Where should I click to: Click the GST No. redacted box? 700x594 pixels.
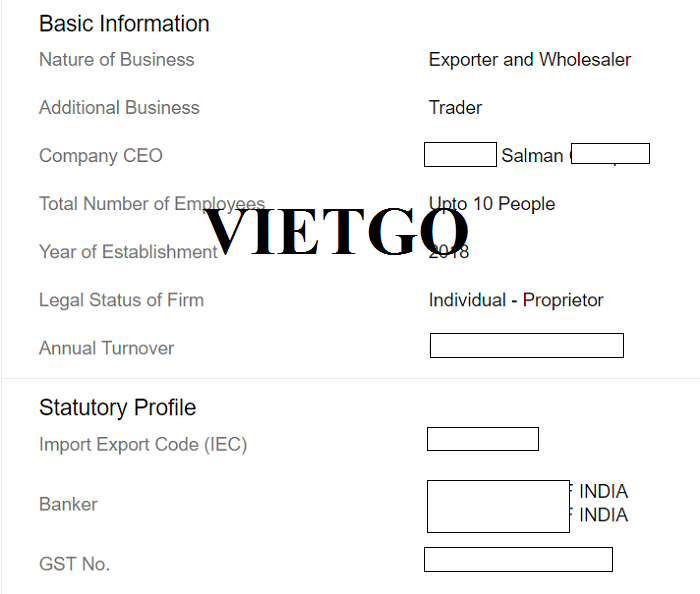(x=518, y=560)
